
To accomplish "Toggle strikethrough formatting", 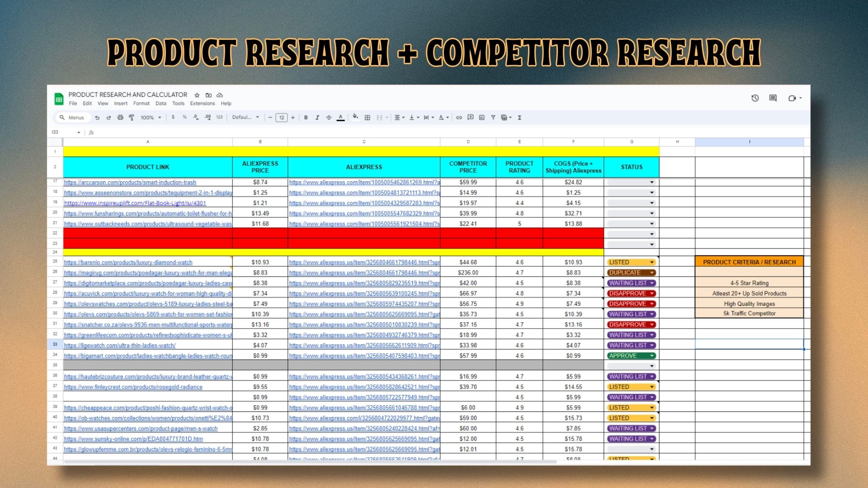I will click(329, 117).
